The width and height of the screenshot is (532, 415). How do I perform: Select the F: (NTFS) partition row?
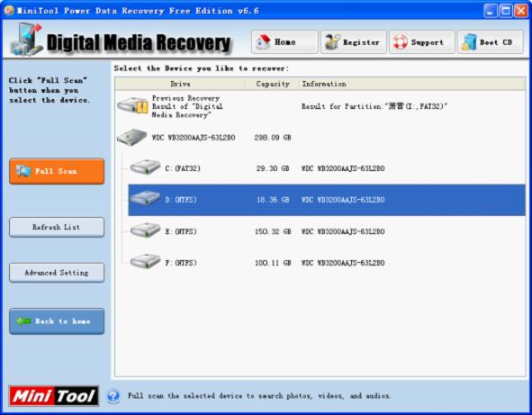point(327,263)
